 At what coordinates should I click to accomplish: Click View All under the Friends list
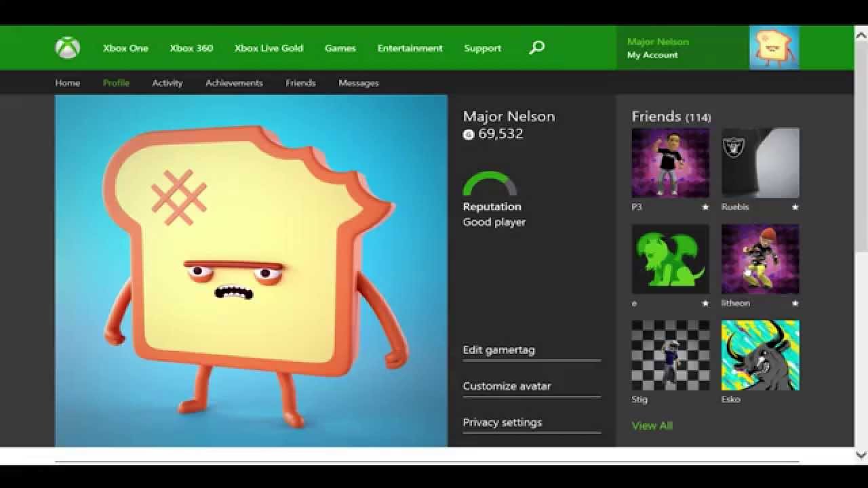651,426
